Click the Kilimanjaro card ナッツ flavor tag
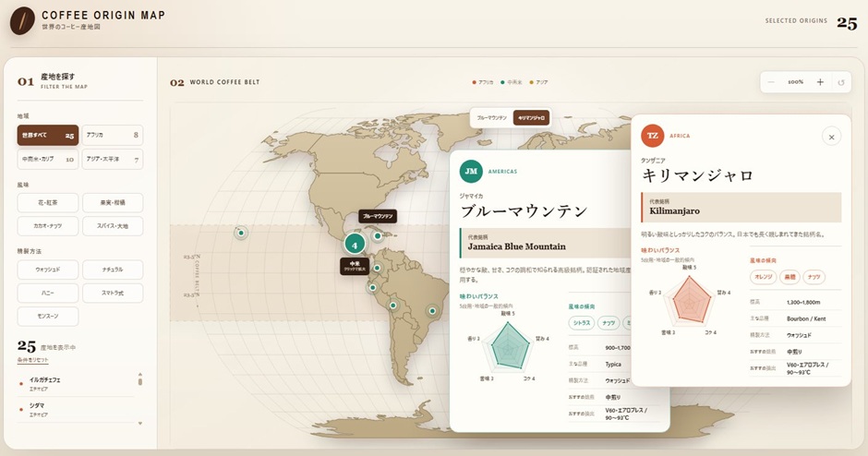 [814, 277]
